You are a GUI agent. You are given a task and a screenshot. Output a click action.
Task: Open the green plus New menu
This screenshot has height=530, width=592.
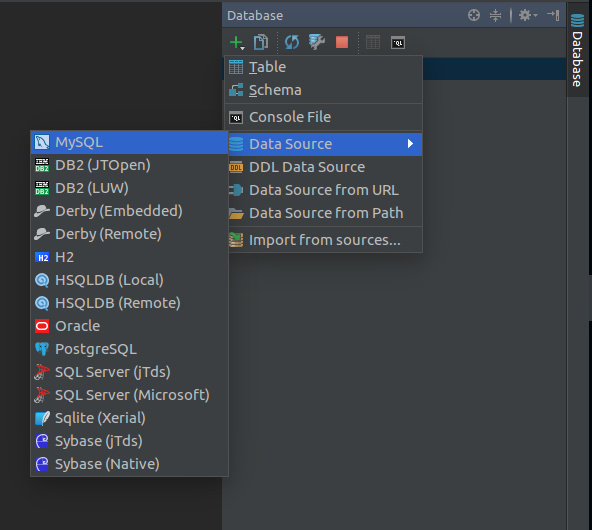pos(237,42)
